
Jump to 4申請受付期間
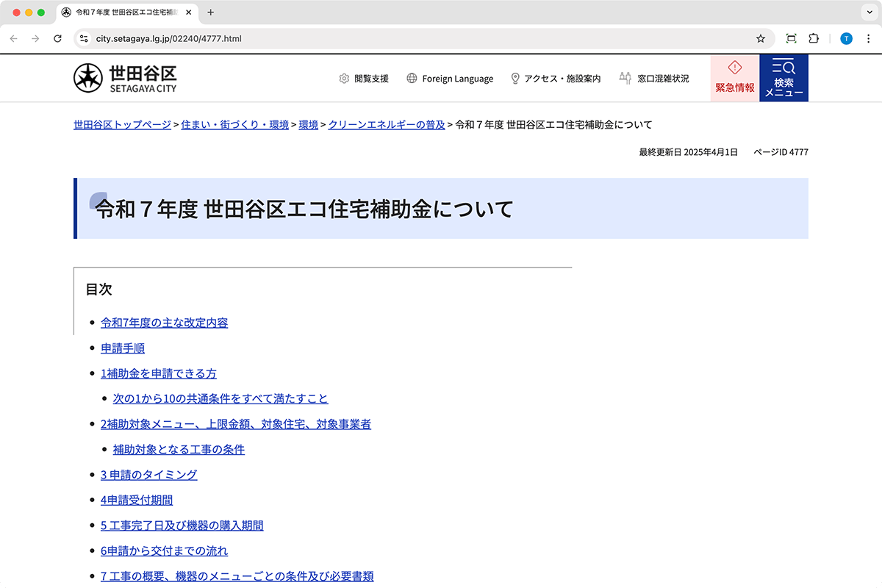coord(137,500)
